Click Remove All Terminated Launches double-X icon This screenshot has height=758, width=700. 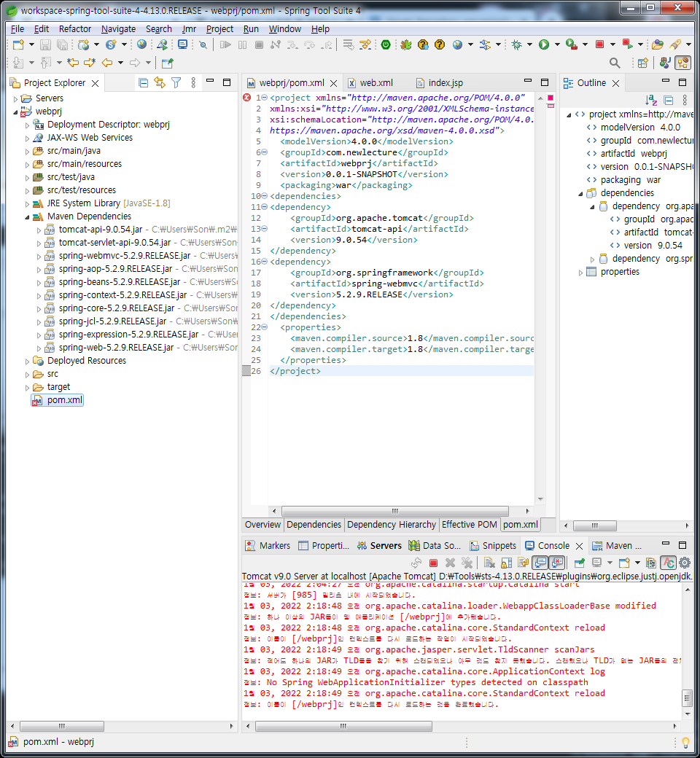coord(467,563)
